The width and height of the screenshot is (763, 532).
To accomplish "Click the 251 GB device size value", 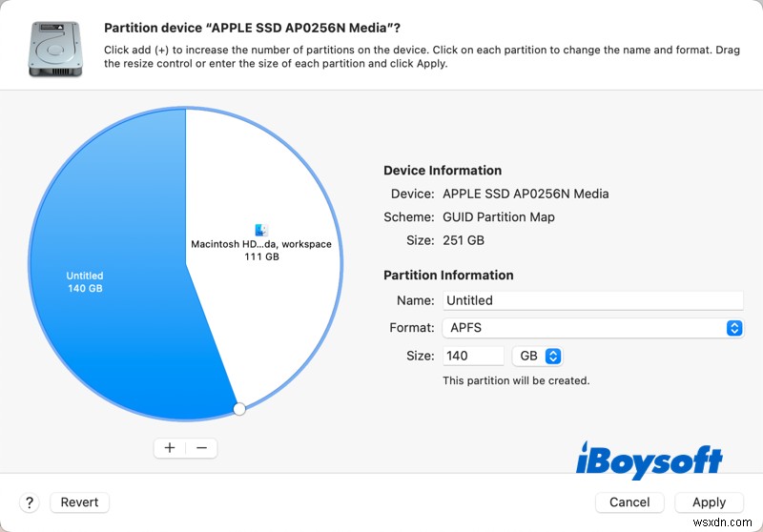I will [x=464, y=240].
